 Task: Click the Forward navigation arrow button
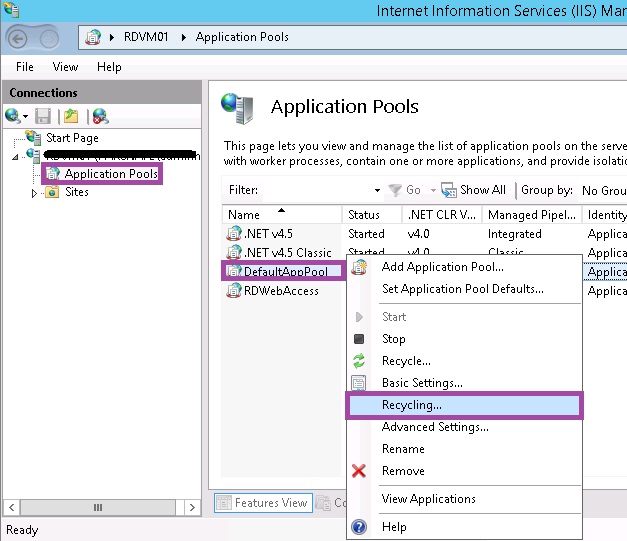coord(50,39)
